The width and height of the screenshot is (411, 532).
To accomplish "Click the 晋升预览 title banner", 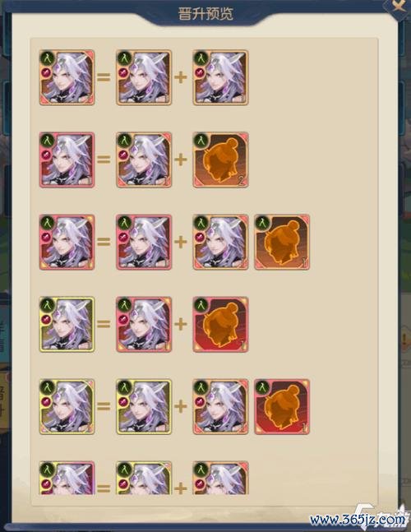I will 205,14.
